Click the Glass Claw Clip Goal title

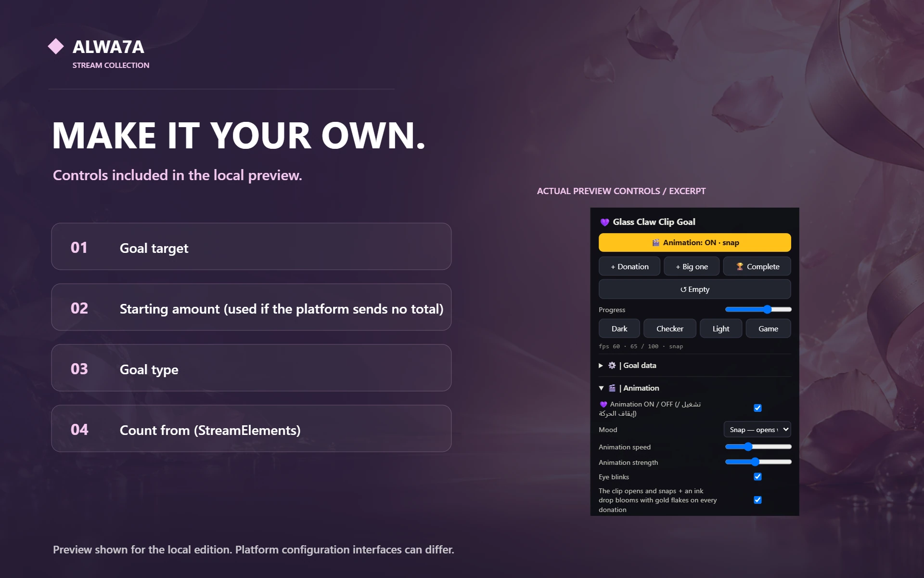click(x=654, y=222)
